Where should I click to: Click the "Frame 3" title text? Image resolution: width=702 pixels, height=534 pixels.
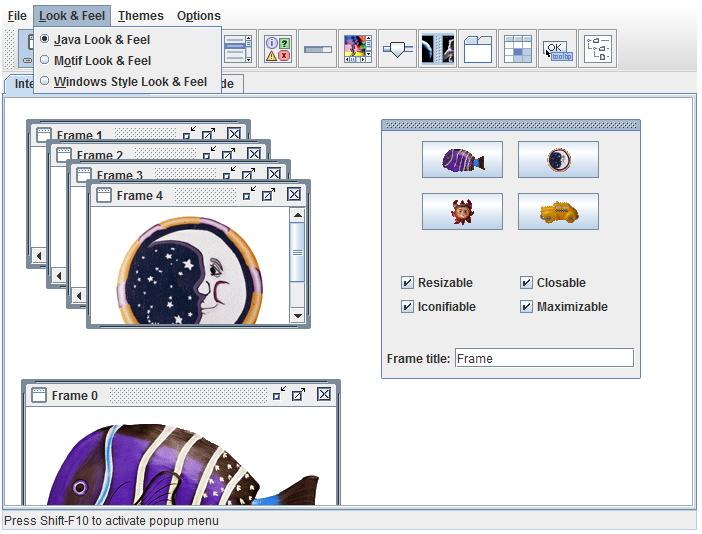[x=120, y=175]
